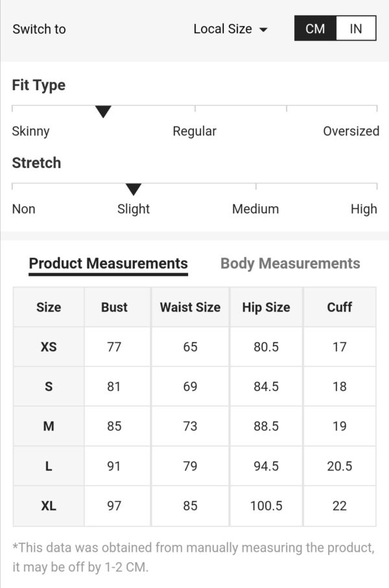Click the Stretch triangle marker
This screenshot has height=588, width=389.
[x=134, y=189]
